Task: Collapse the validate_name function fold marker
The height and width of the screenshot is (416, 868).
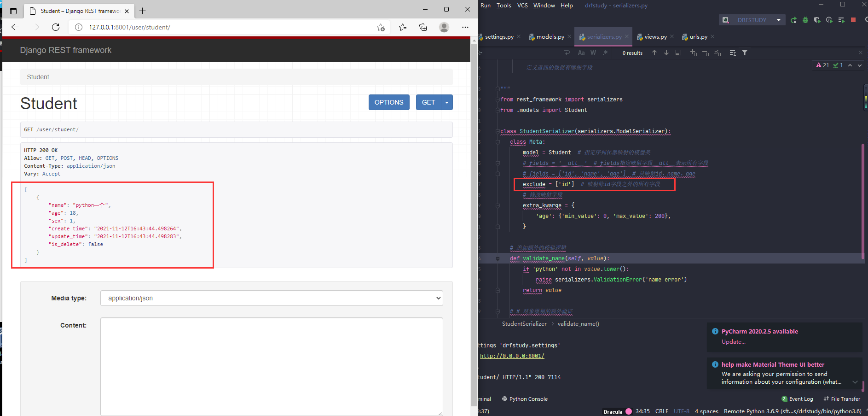Action: [x=498, y=258]
